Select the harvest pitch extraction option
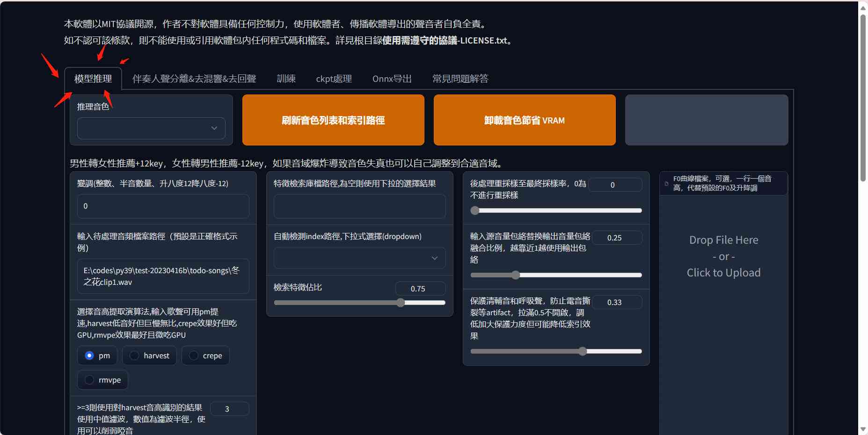The image size is (868, 435). [x=149, y=355]
